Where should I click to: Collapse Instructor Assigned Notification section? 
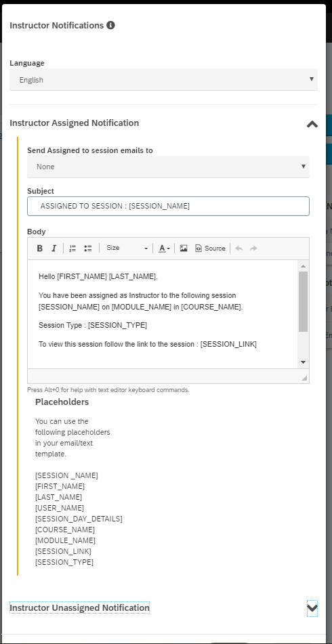(x=312, y=124)
